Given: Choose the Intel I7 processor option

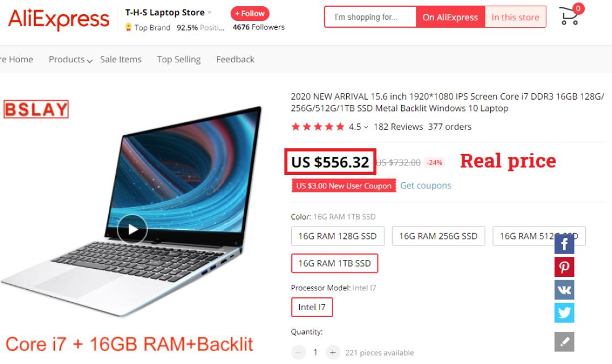Looking at the screenshot, I should pos(312,307).
